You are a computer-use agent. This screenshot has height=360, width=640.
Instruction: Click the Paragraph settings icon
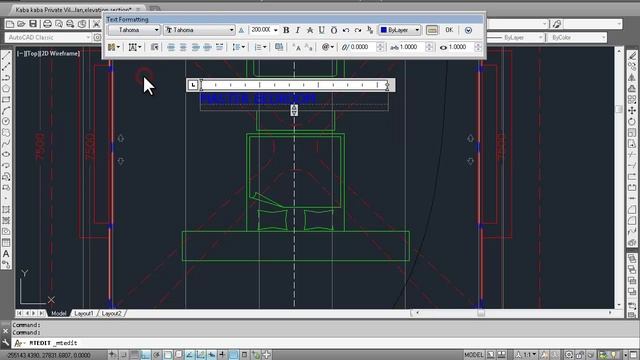click(x=154, y=47)
